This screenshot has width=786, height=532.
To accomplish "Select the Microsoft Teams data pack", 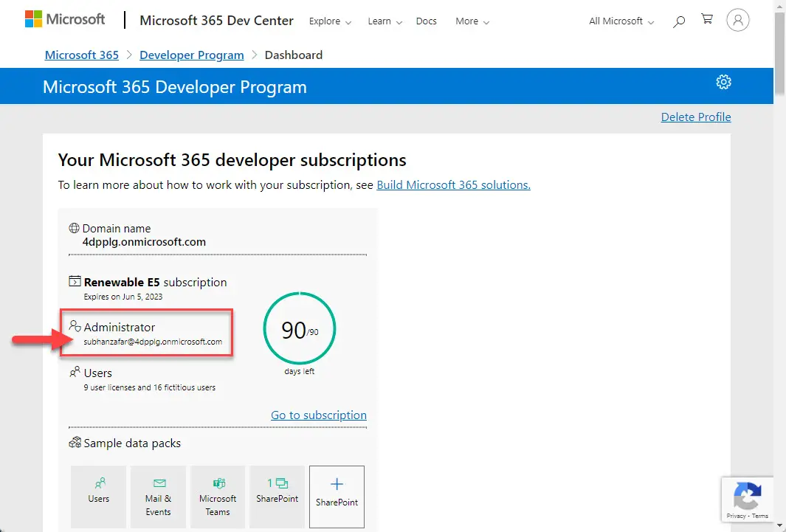I will [218, 497].
